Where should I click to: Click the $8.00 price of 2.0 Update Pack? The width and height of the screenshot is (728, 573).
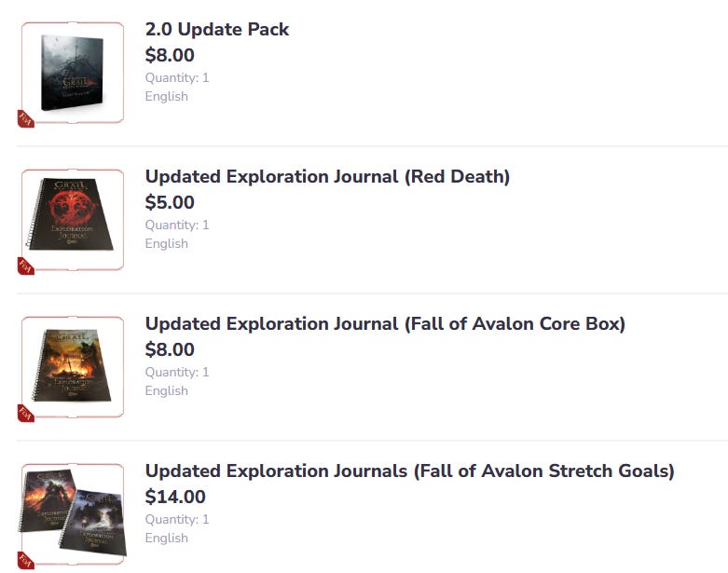170,55
